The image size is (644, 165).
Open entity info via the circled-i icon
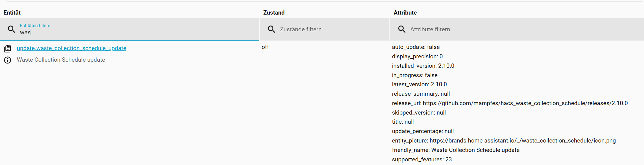click(x=8, y=60)
